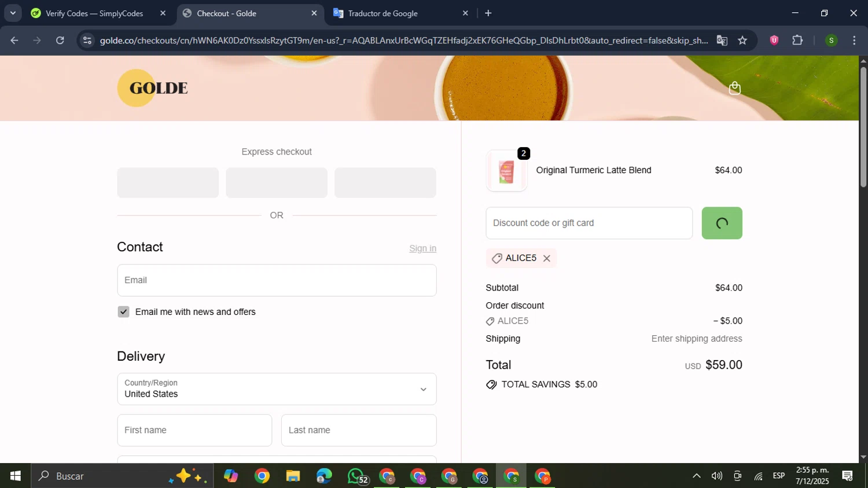The height and width of the screenshot is (488, 868).
Task: Remove the ALICE5 discount code tag
Action: [546, 258]
